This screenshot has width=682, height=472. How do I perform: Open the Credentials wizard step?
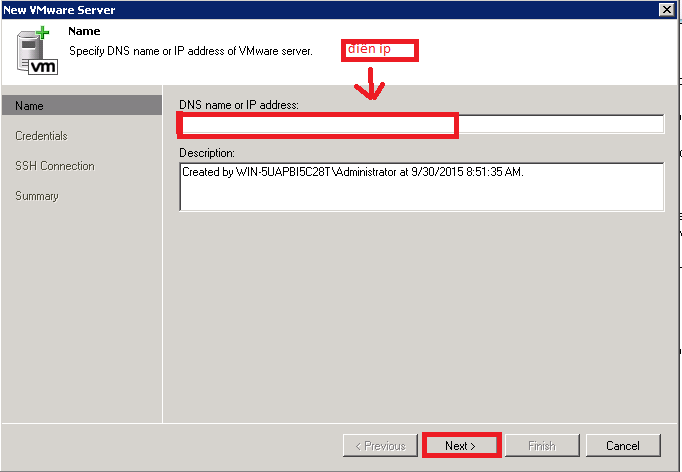[x=41, y=136]
